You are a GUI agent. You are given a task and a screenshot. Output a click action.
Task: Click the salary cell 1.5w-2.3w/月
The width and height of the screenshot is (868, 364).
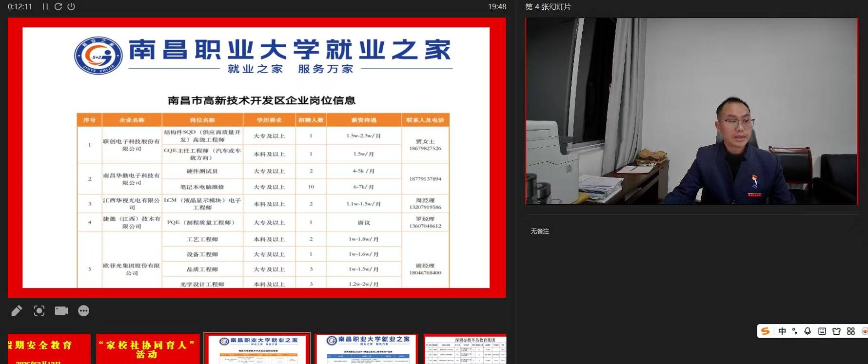364,135
